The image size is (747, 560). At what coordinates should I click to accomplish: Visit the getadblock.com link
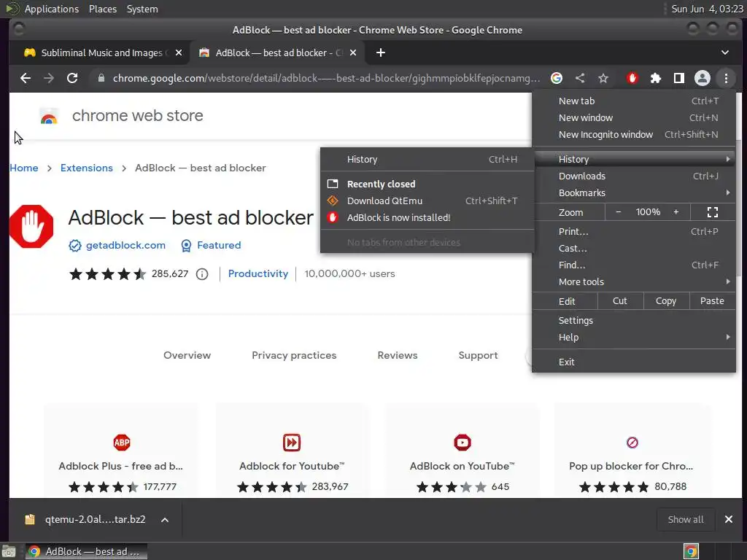(x=125, y=245)
